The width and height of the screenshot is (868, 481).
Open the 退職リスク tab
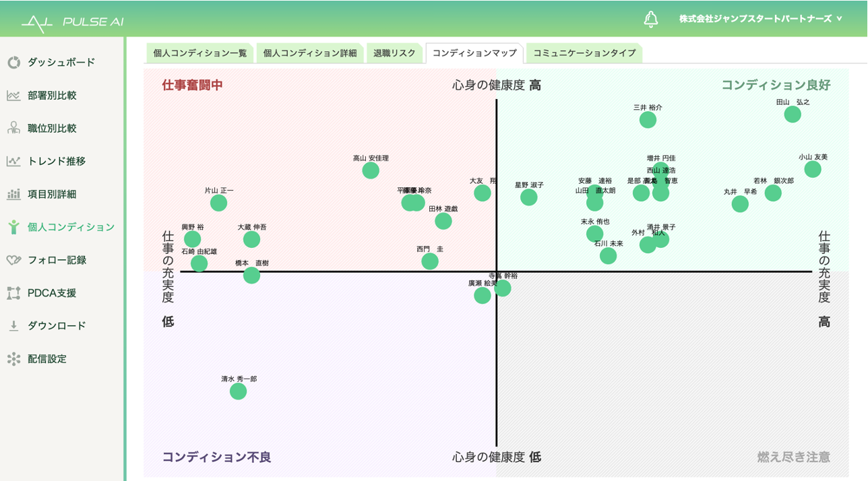tap(394, 53)
